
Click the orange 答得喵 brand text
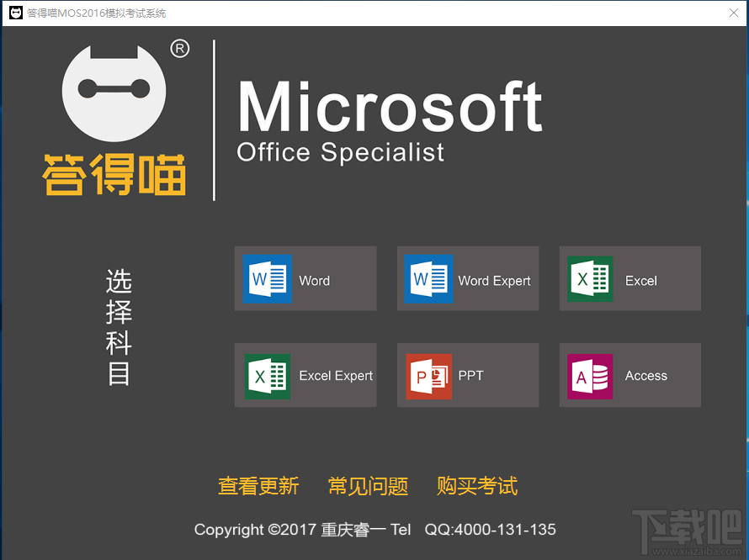point(114,174)
